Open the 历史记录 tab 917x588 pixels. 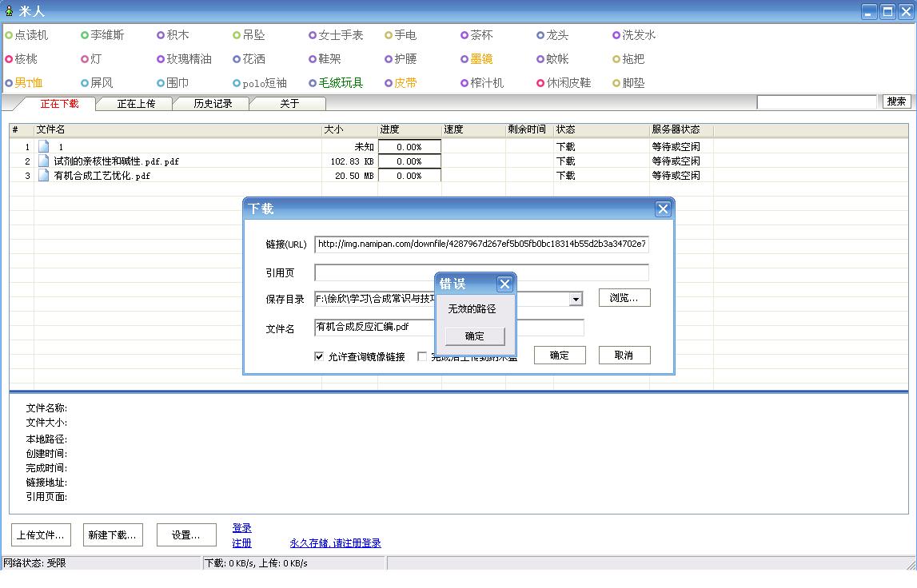pos(213,103)
